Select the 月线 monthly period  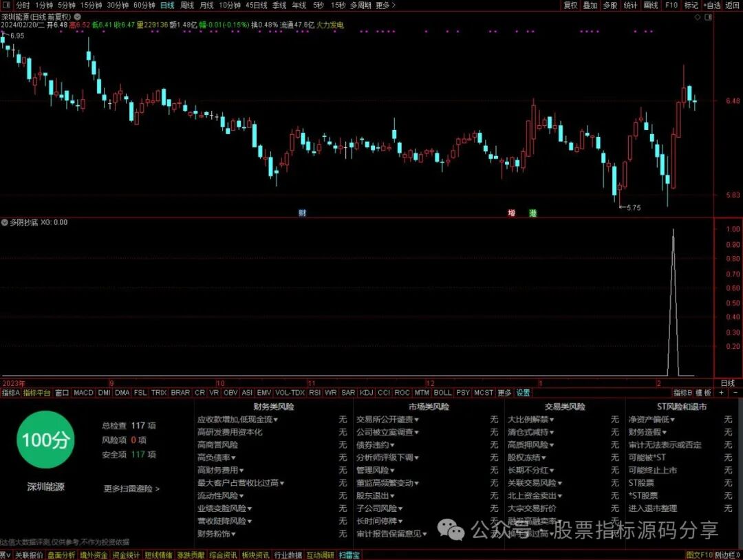(x=206, y=6)
